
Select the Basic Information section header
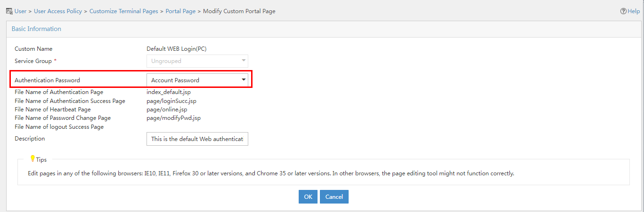coord(36,29)
